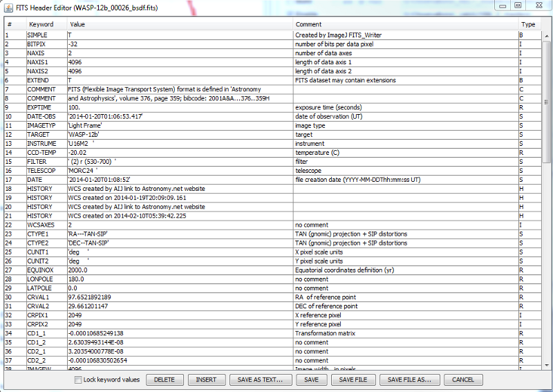
Task: Open the SAVE FILE AS... dialog
Action: [409, 380]
